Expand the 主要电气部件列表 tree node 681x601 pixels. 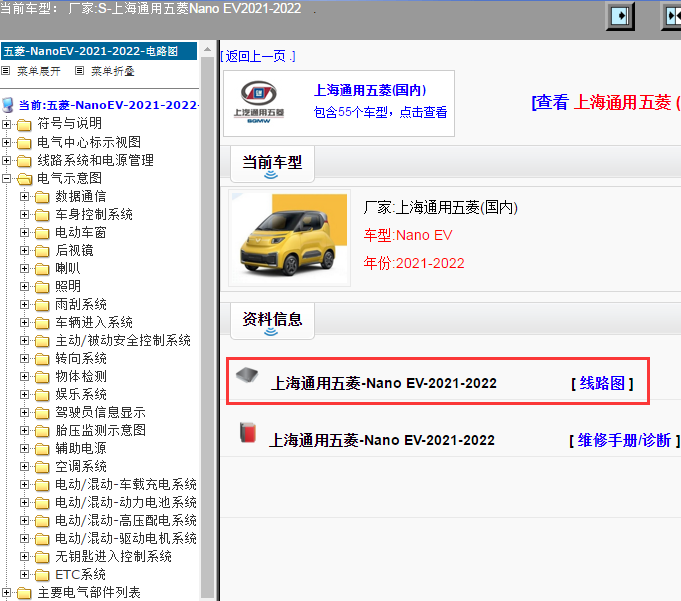click(6, 592)
